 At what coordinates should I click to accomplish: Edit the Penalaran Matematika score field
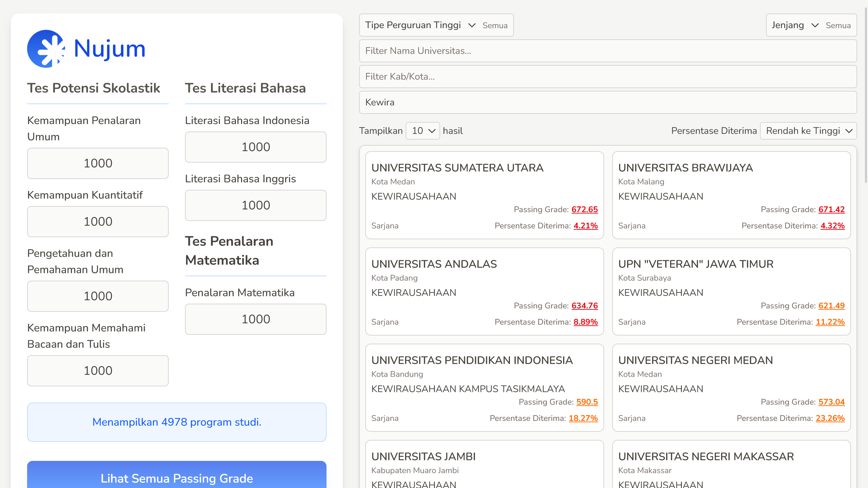(x=256, y=319)
